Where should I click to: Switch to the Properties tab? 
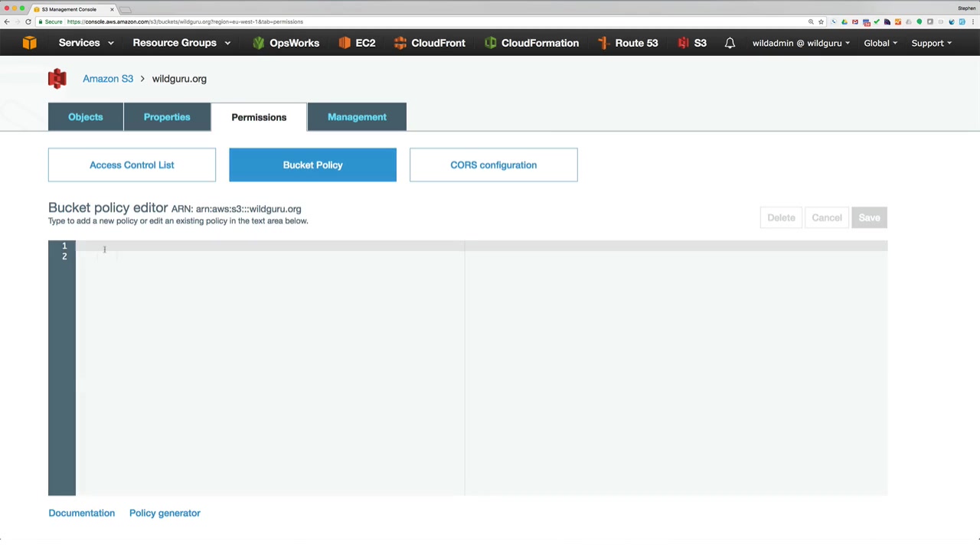pyautogui.click(x=167, y=117)
